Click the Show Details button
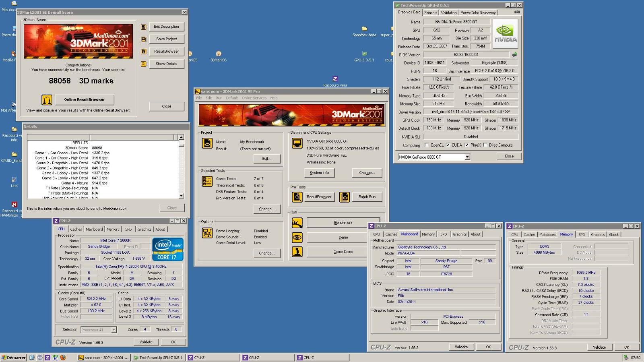Viewport: 644px width, 362px height. [166, 64]
